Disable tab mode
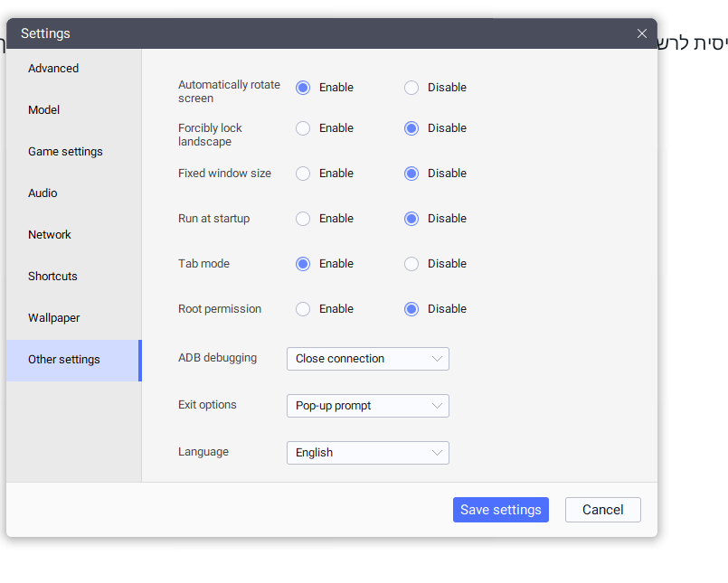This screenshot has width=728, height=583. pos(411,264)
